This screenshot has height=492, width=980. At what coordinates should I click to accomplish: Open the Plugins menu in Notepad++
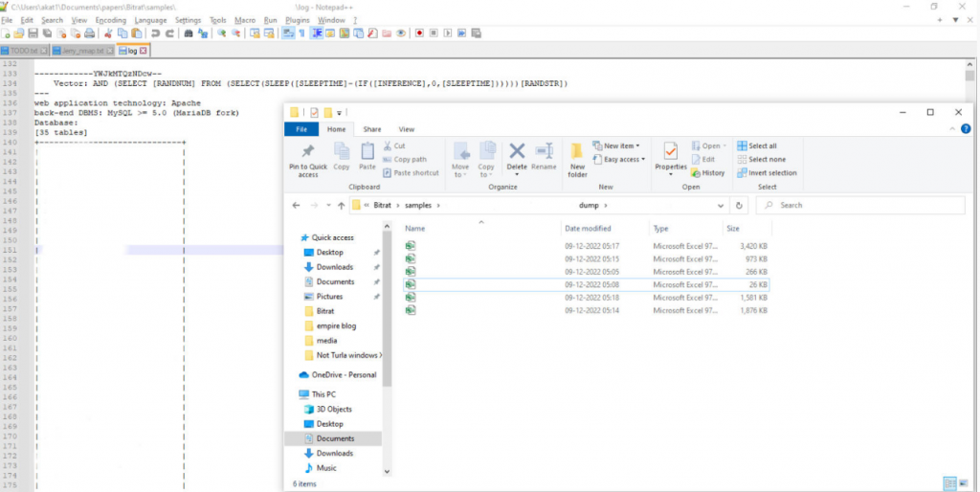pyautogui.click(x=298, y=20)
